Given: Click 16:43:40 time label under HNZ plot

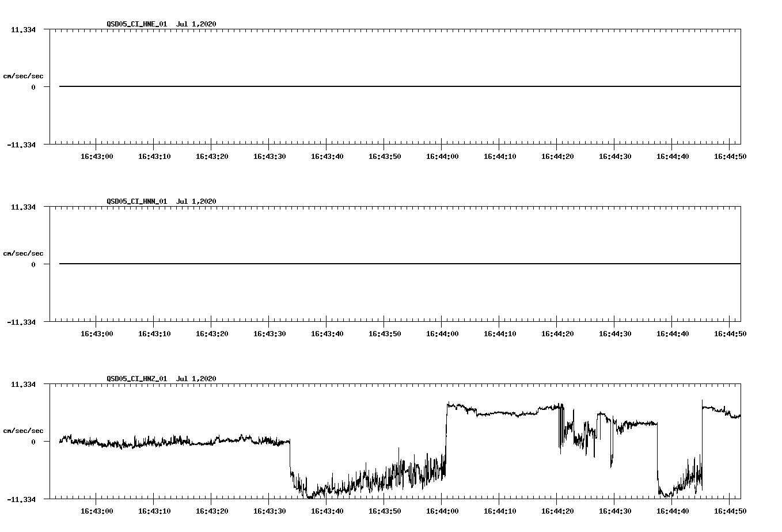Looking at the screenshot, I should (x=327, y=511).
